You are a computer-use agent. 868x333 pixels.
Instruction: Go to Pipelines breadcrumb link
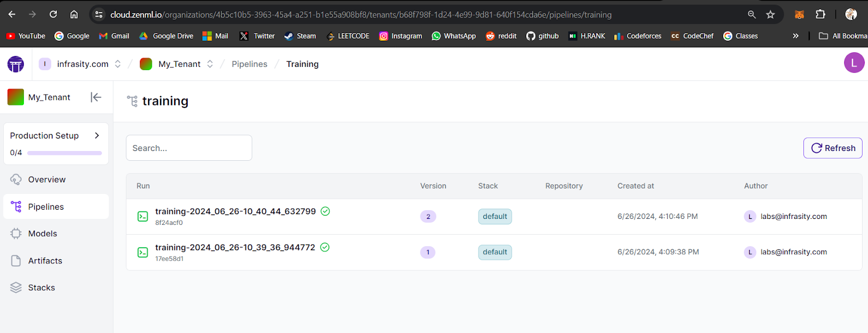tap(249, 64)
